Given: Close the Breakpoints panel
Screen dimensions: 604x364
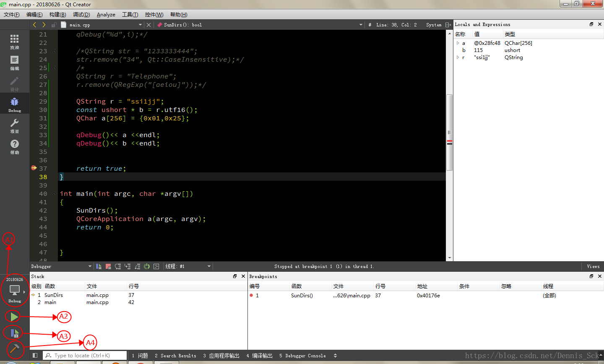Looking at the screenshot, I should [x=600, y=276].
